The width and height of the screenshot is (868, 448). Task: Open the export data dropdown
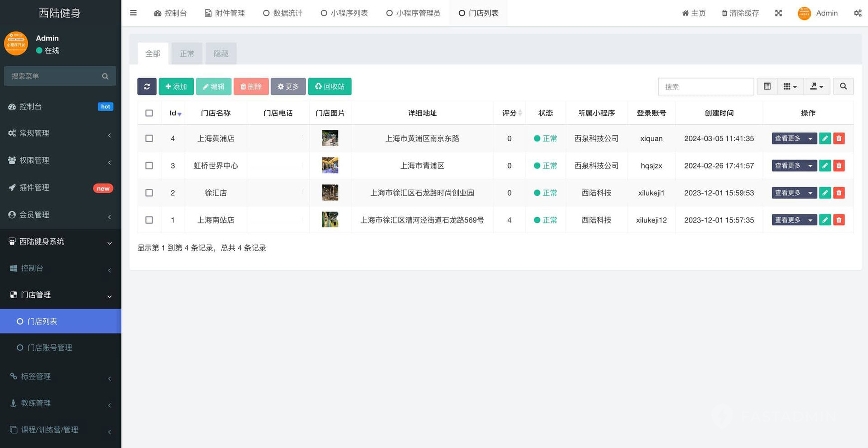[816, 86]
